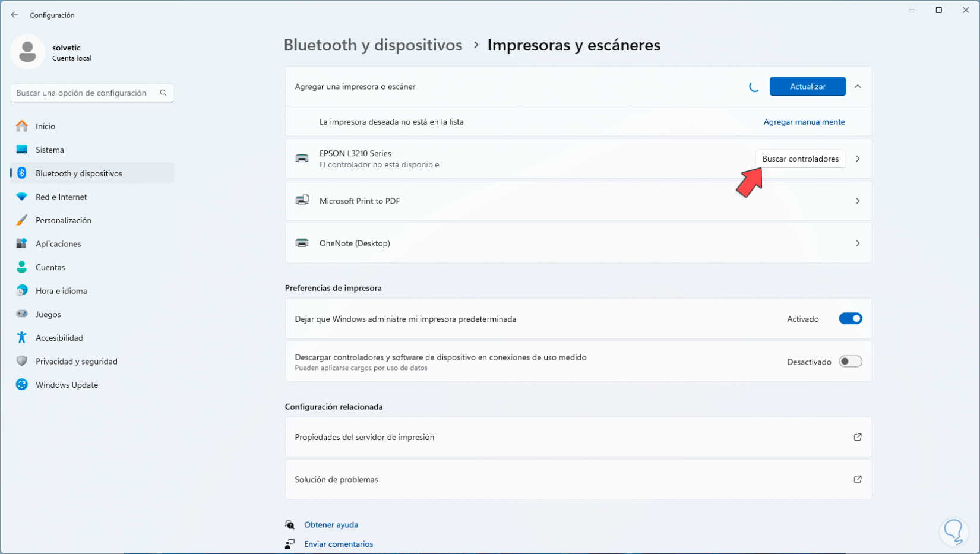Select the Sistema icon in the sidebar
Screen dimensions: 980x554
click(21, 150)
